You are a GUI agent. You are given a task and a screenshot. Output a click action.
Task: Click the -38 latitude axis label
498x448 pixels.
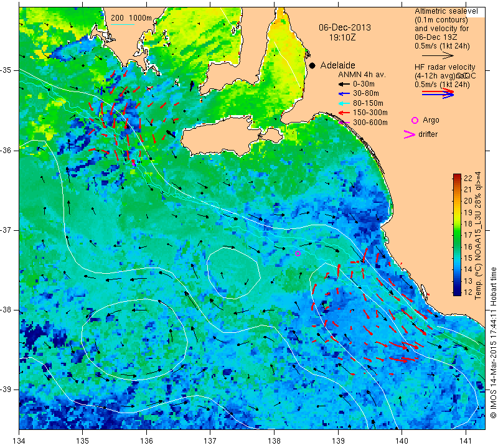click(7, 310)
